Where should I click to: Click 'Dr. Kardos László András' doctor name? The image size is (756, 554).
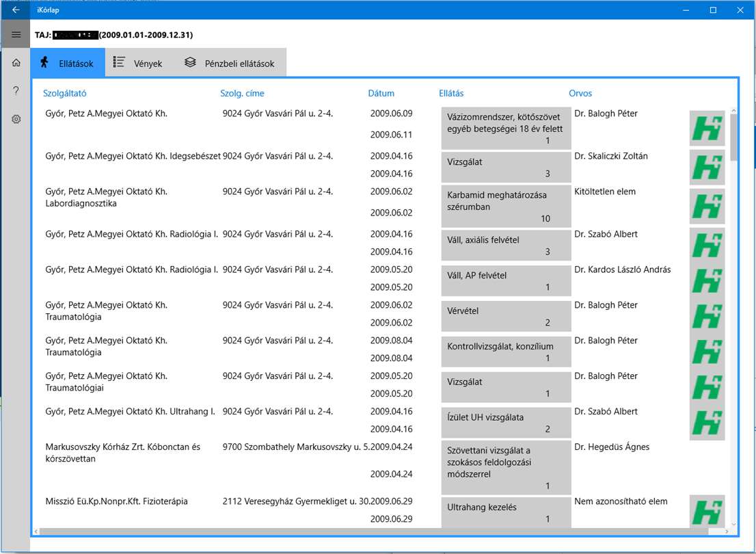point(623,269)
